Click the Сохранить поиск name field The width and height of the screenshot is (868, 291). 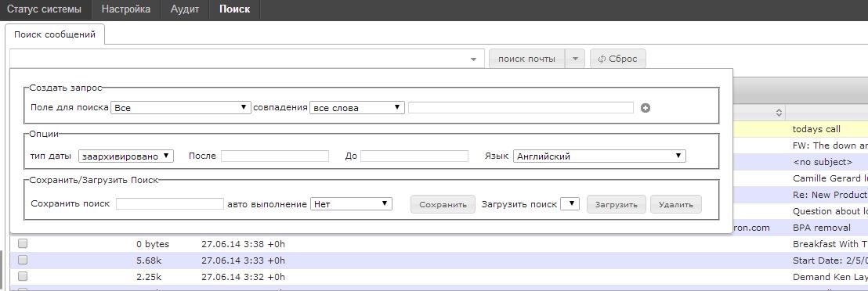tap(170, 203)
